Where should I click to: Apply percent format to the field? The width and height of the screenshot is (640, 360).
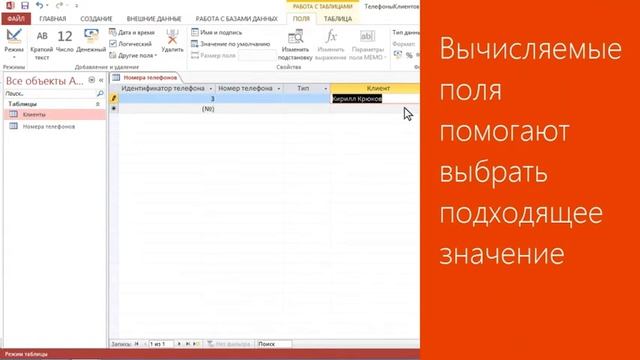click(x=409, y=55)
